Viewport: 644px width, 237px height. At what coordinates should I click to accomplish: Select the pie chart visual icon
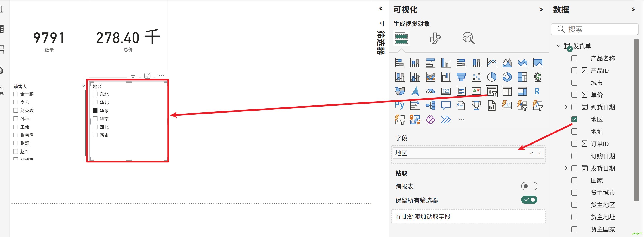pos(491,77)
